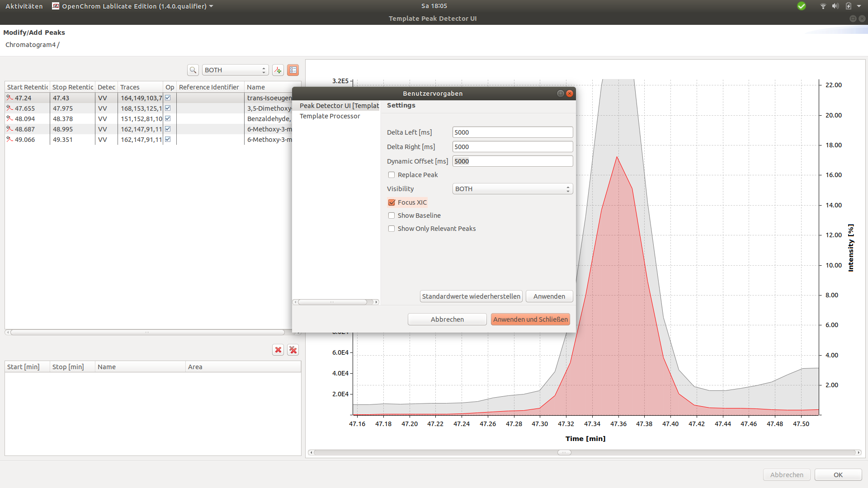Click the speaker volume icon in the top bar
This screenshot has height=488, width=868.
[x=836, y=6]
